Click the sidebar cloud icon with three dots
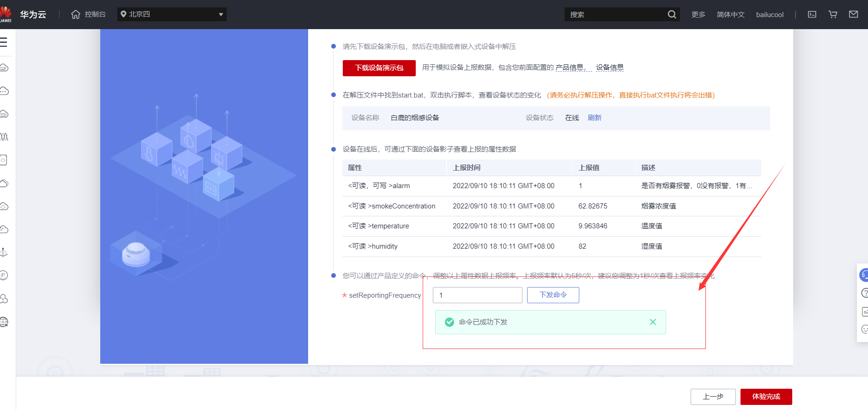Image resolution: width=868 pixels, height=410 pixels. pyautogui.click(x=4, y=91)
